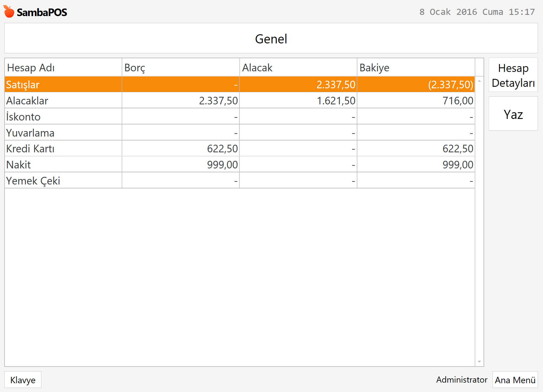Select the Yemek Çeki account row
543x392 pixels.
(x=240, y=181)
